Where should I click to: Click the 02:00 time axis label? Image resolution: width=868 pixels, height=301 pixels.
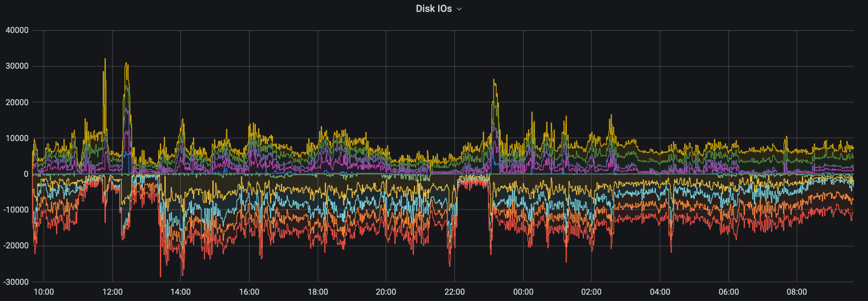point(591,292)
